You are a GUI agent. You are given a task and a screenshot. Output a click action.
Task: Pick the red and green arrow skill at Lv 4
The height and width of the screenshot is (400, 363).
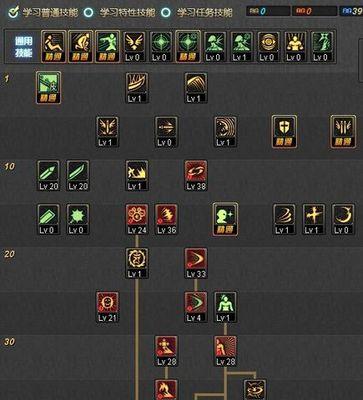click(196, 307)
